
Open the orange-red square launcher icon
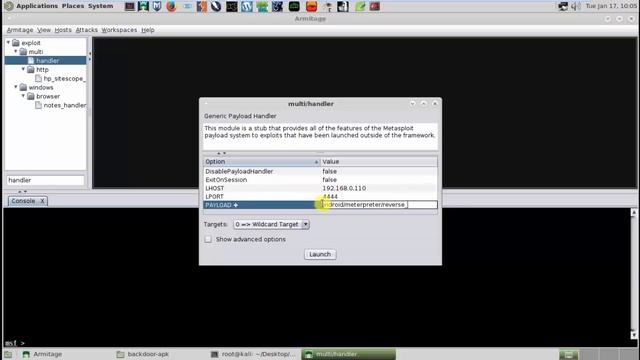[x=311, y=6]
